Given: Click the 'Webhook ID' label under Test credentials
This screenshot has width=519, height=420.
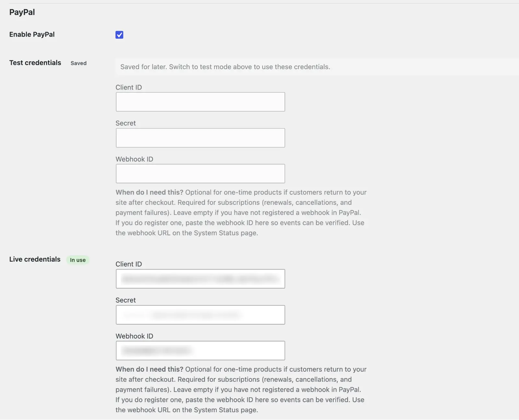Looking at the screenshot, I should (134, 159).
